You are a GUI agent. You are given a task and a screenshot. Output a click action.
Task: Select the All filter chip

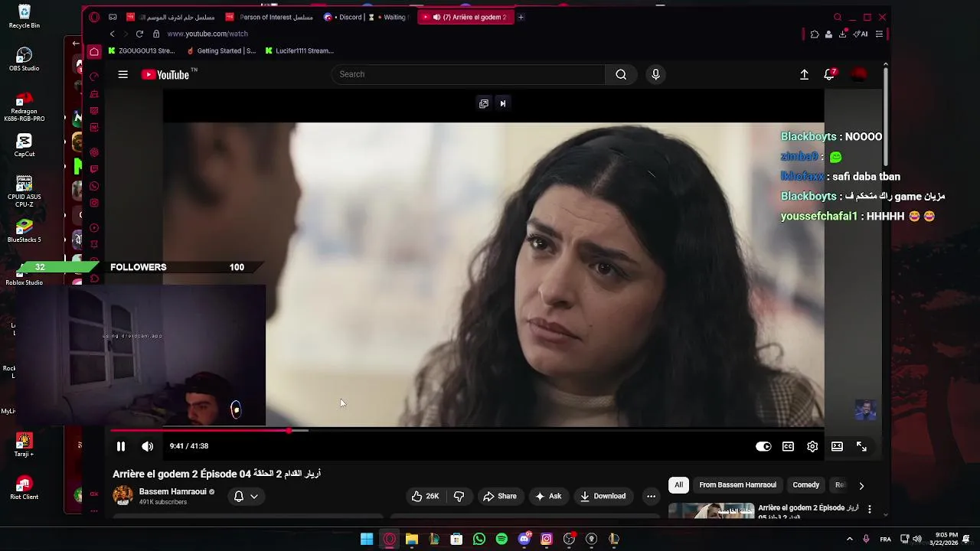[678, 485]
